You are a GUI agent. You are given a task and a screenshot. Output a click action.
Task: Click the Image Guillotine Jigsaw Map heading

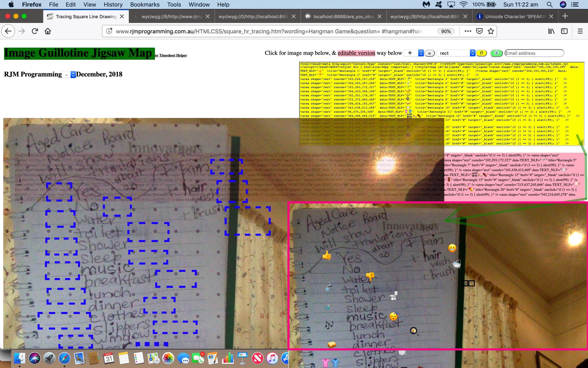79,53
